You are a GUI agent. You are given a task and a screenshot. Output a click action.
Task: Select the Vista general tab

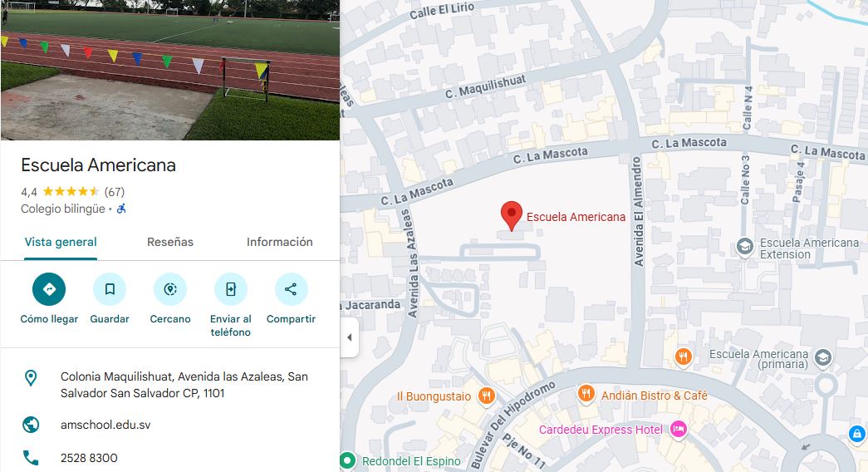tap(61, 242)
